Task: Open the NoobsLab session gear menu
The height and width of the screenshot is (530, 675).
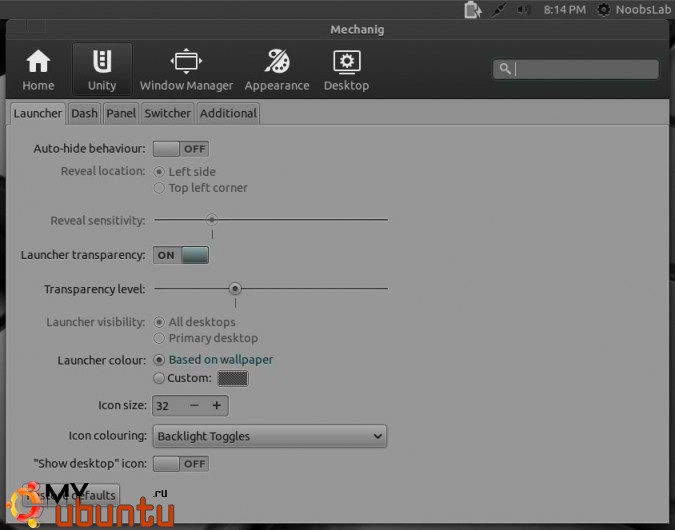Action: (x=604, y=10)
